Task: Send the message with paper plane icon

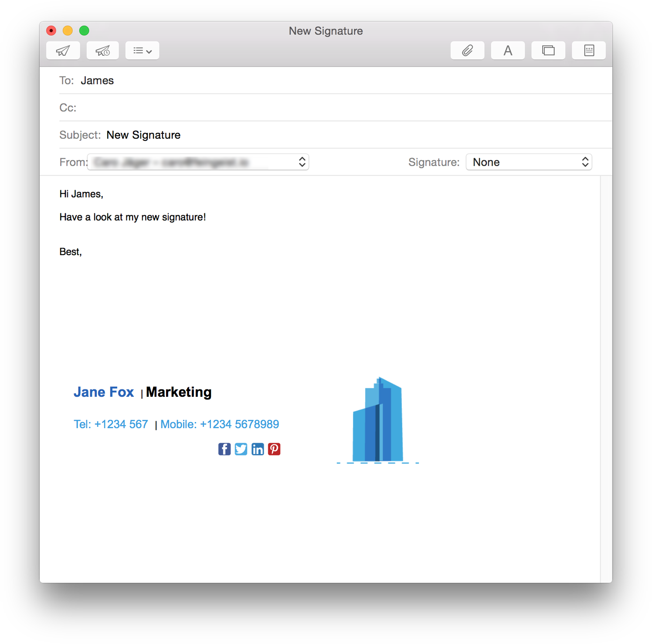Action: coord(63,51)
